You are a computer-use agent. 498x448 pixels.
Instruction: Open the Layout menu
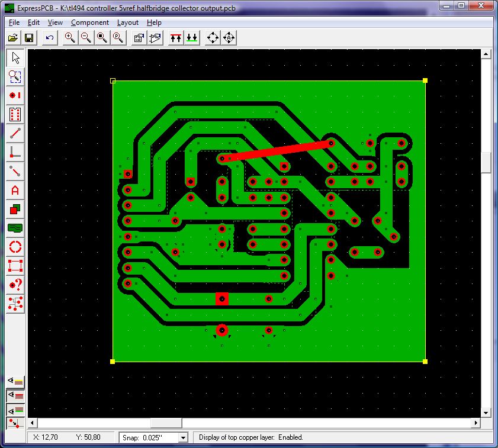coord(128,22)
